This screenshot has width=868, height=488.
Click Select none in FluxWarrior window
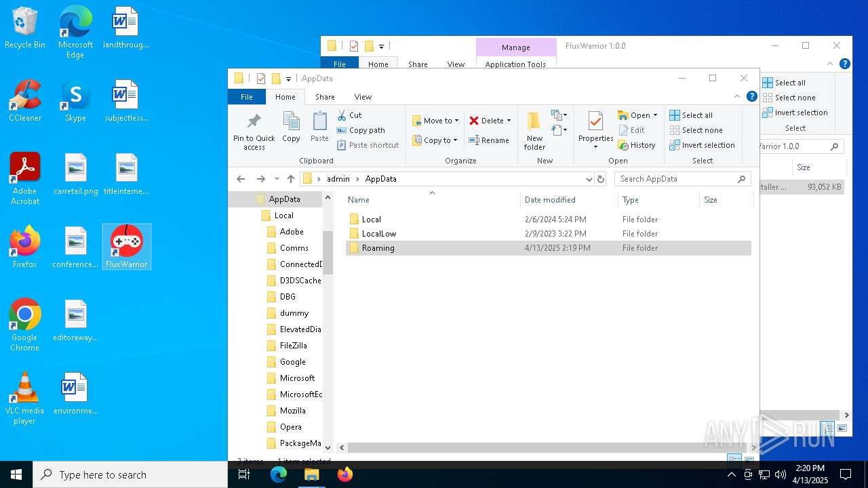(789, 98)
